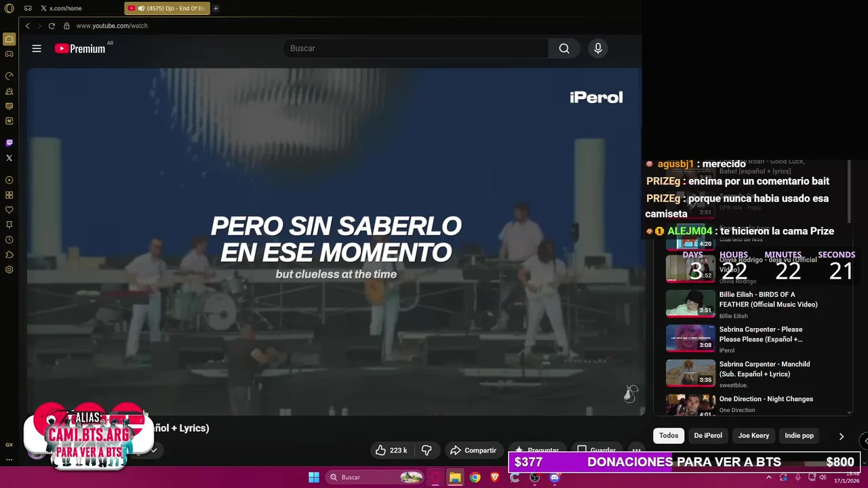868x488 pixels.
Task: Select the Indie pop filter chip
Action: click(x=799, y=436)
